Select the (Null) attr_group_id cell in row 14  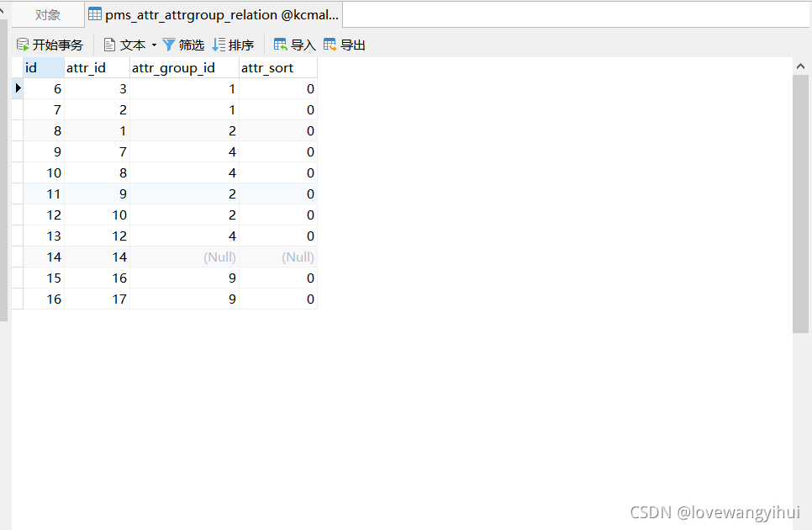click(x=184, y=257)
